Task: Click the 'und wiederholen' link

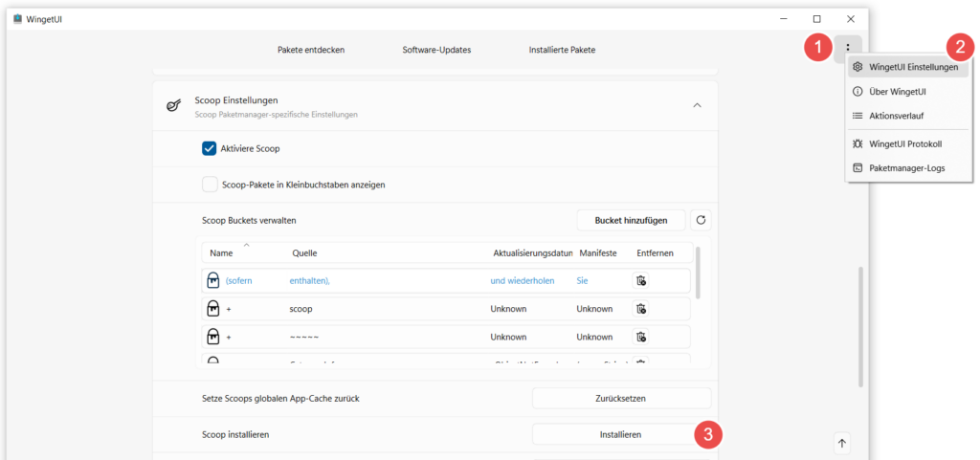Action: (x=523, y=281)
